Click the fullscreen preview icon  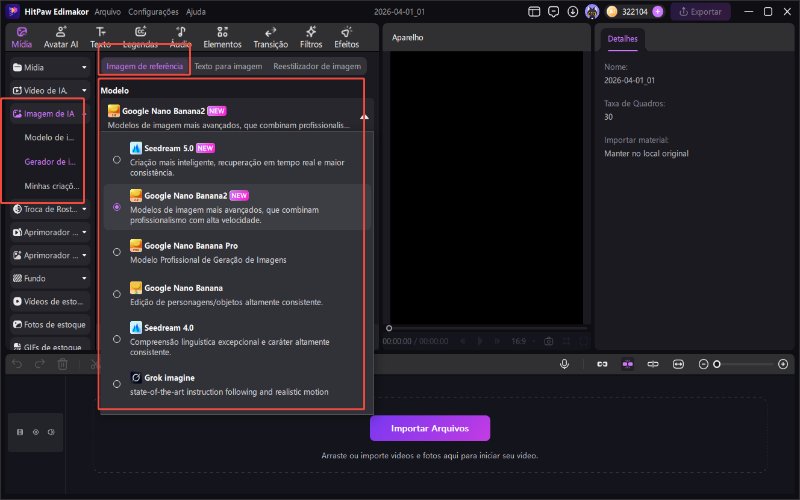583,341
